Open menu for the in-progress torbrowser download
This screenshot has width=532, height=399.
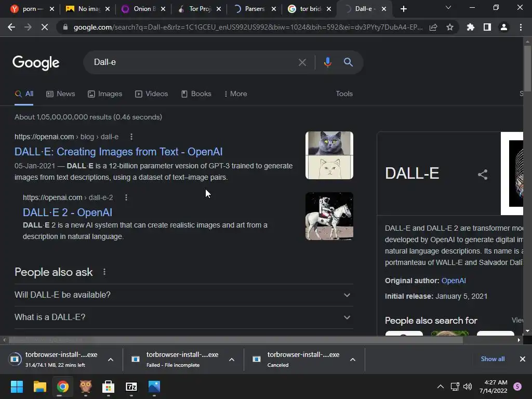111,360
